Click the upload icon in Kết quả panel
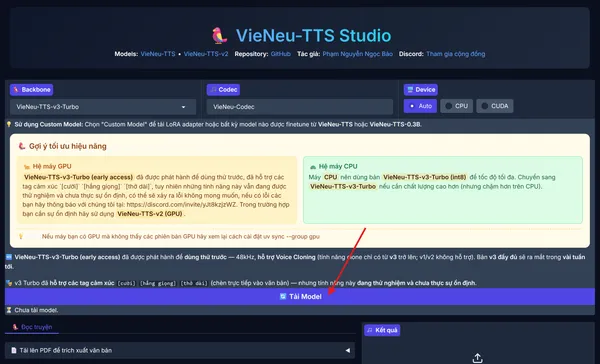The image size is (600, 364). click(x=477, y=358)
